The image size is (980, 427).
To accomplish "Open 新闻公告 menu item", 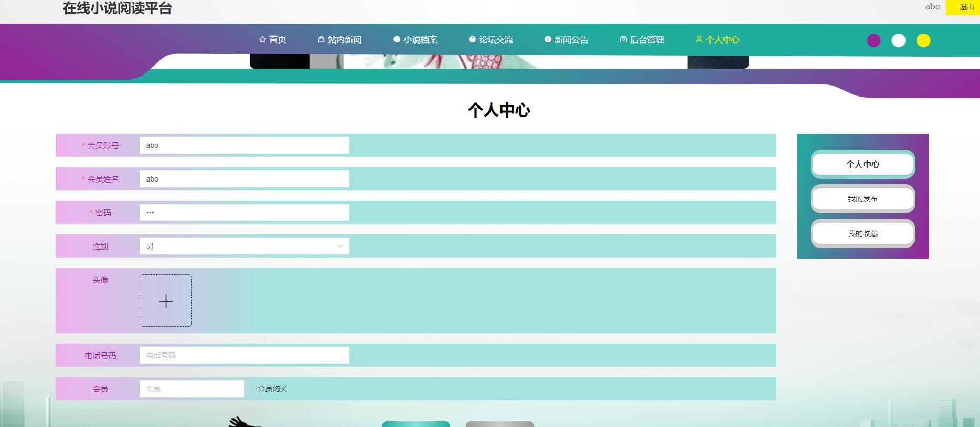I will pos(567,39).
